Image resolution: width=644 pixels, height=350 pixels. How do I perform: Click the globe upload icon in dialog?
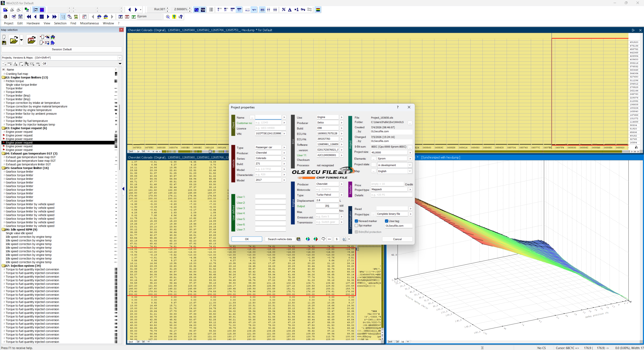[x=316, y=239]
